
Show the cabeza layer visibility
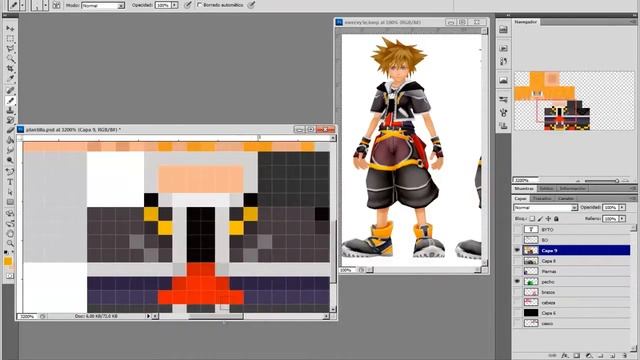pyautogui.click(x=517, y=302)
